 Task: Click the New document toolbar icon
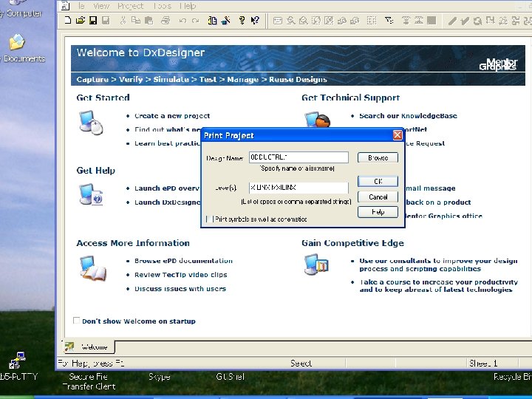[68, 21]
